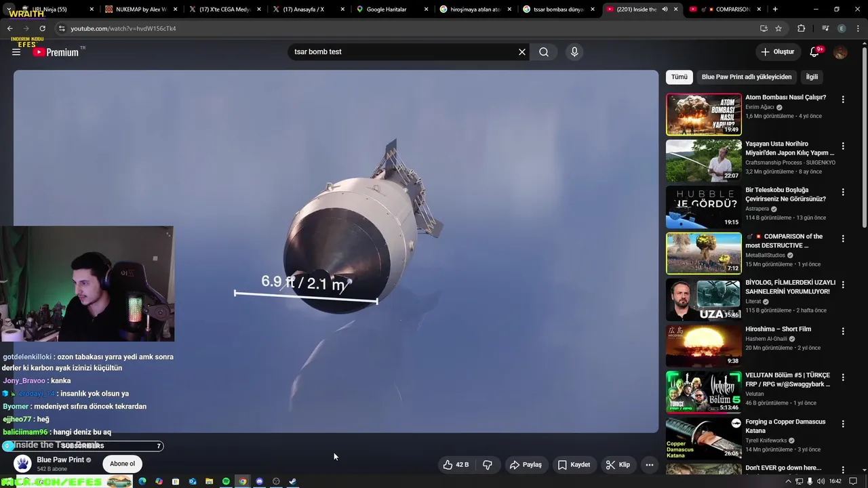The image size is (868, 488).
Task: Open the browser extensions puzzle icon
Action: pos(802,28)
